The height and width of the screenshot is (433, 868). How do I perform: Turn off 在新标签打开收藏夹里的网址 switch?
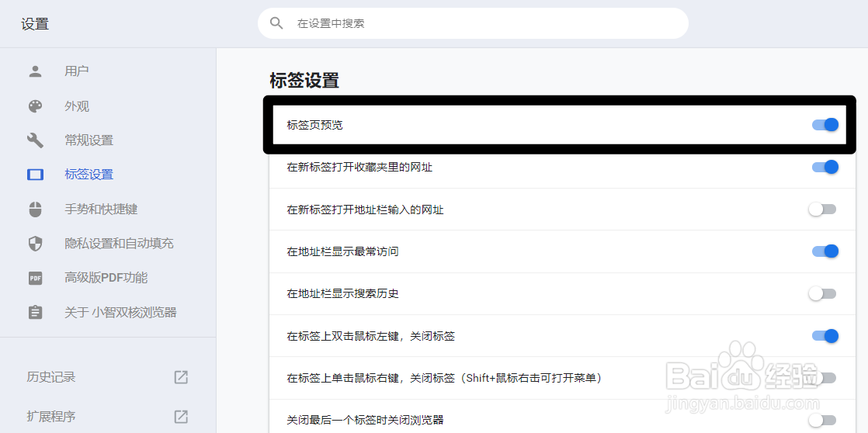[825, 167]
